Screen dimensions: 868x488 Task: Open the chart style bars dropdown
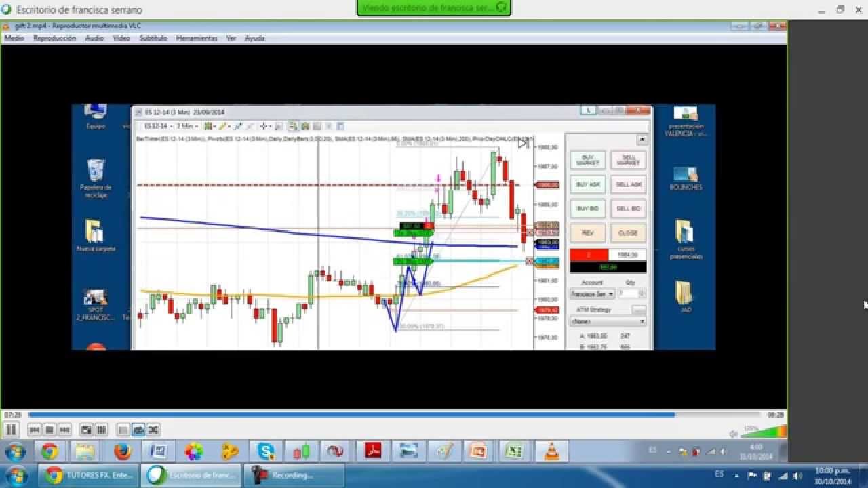click(210, 126)
